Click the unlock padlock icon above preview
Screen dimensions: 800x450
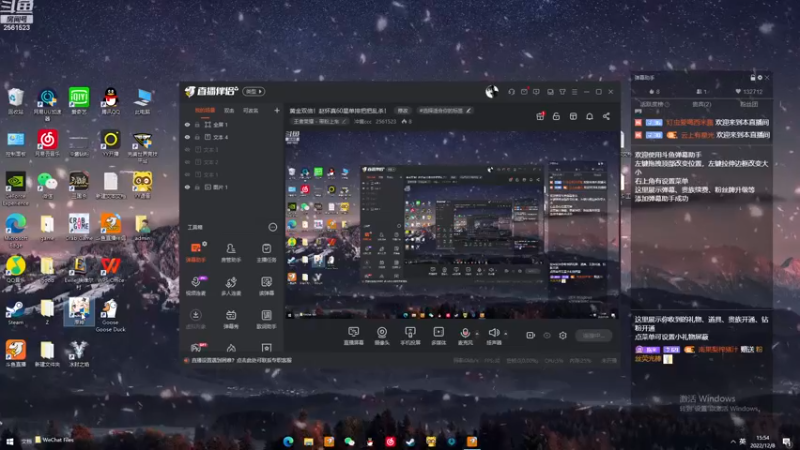[x=556, y=116]
